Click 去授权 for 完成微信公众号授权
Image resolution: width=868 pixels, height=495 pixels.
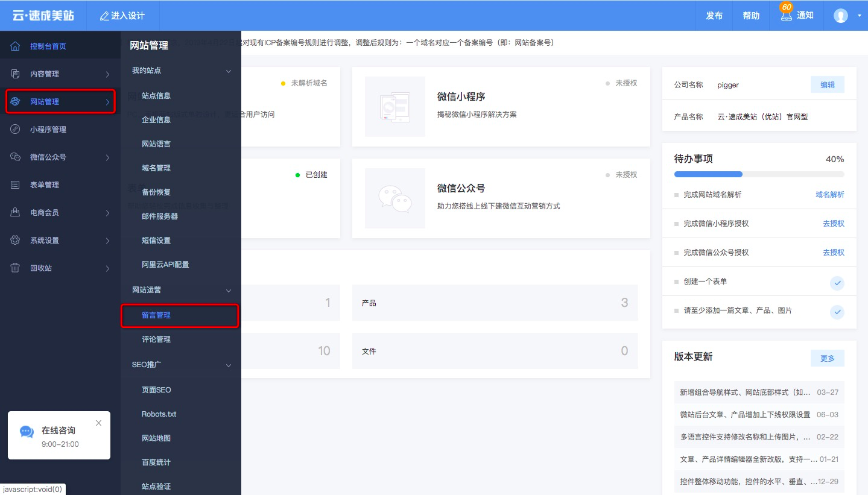click(x=834, y=253)
